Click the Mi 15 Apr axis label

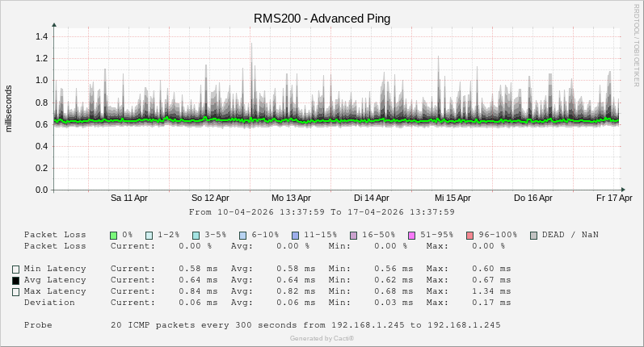[452, 198]
